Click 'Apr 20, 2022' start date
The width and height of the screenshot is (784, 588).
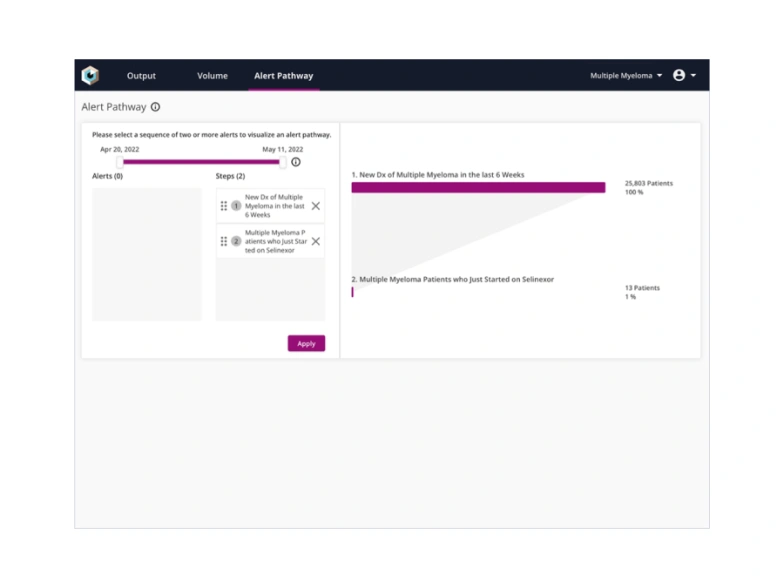point(120,150)
